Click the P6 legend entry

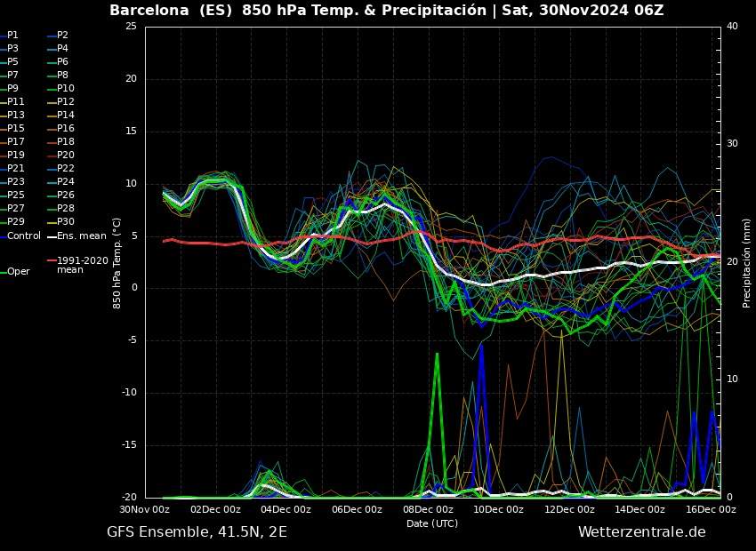58,61
